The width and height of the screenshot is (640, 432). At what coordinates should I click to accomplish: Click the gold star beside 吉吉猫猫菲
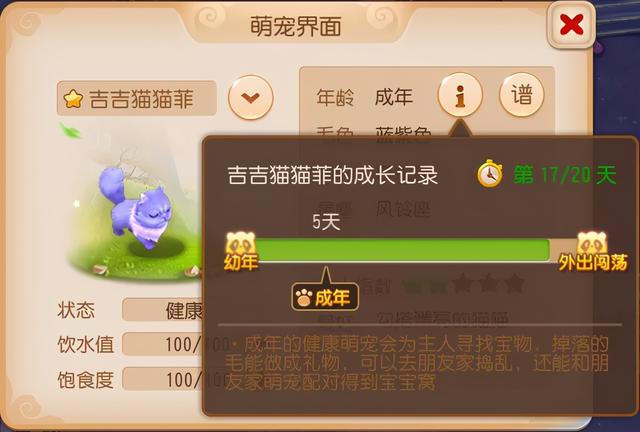pos(73,99)
